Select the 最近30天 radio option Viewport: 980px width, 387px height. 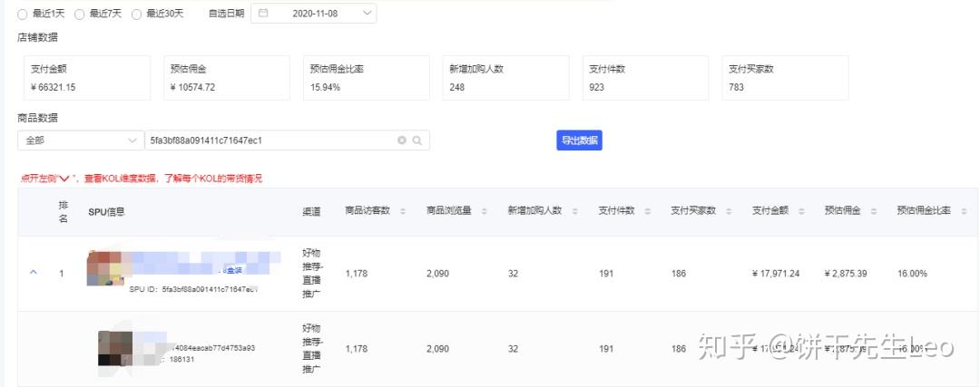pyautogui.click(x=136, y=14)
